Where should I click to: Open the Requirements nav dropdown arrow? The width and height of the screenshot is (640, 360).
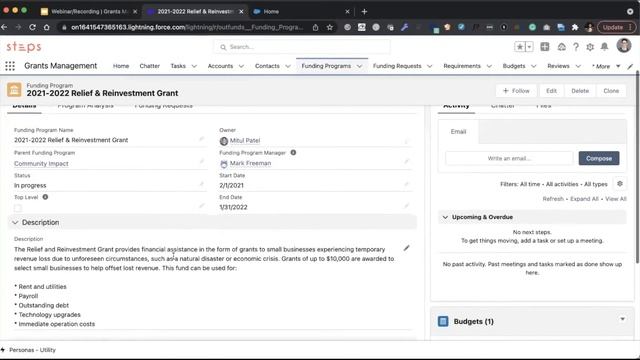[x=489, y=66]
